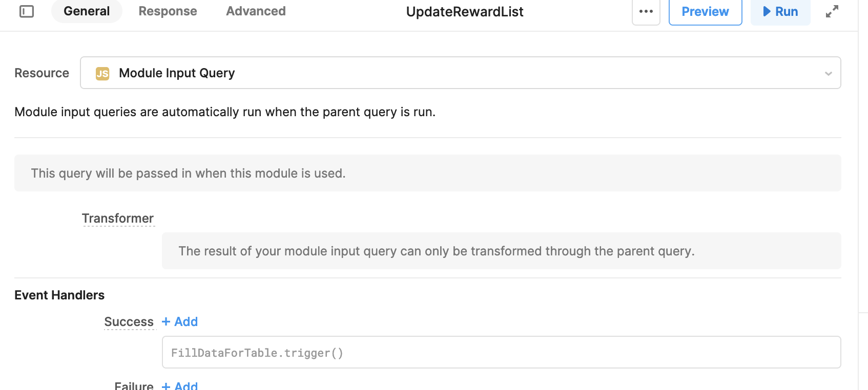Click plus icon beside Success Add
Viewport: 868px width, 390px height.
(166, 321)
